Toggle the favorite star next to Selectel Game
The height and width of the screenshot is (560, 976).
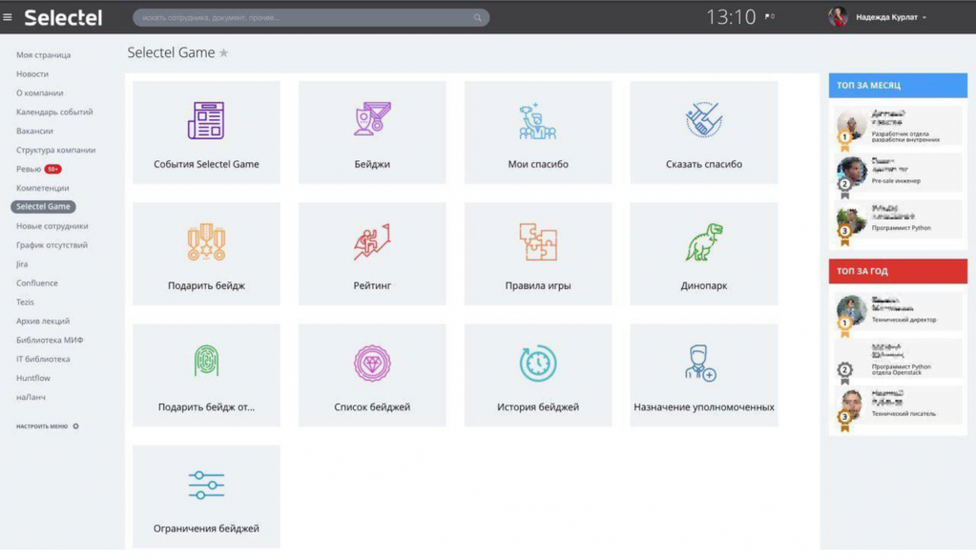point(224,53)
